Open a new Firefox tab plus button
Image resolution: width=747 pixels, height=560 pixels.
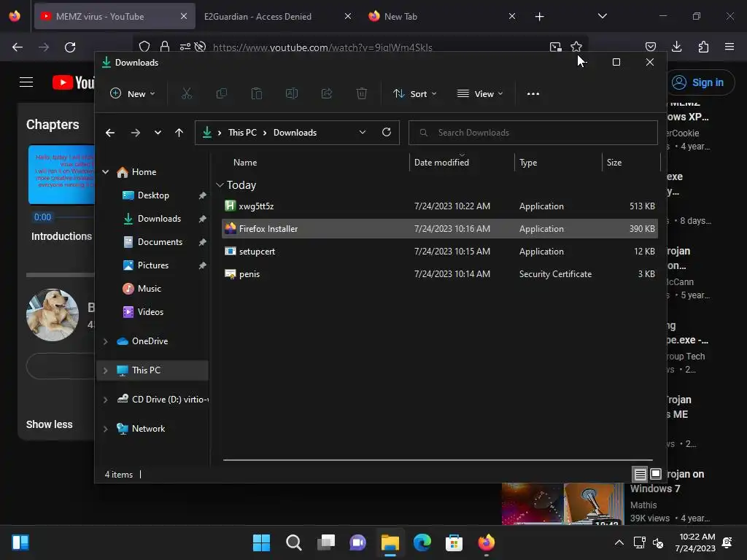tap(539, 17)
